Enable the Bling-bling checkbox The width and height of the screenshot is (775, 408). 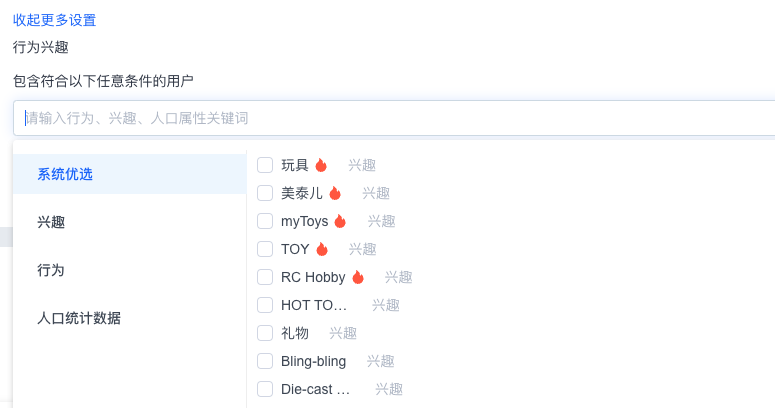265,361
